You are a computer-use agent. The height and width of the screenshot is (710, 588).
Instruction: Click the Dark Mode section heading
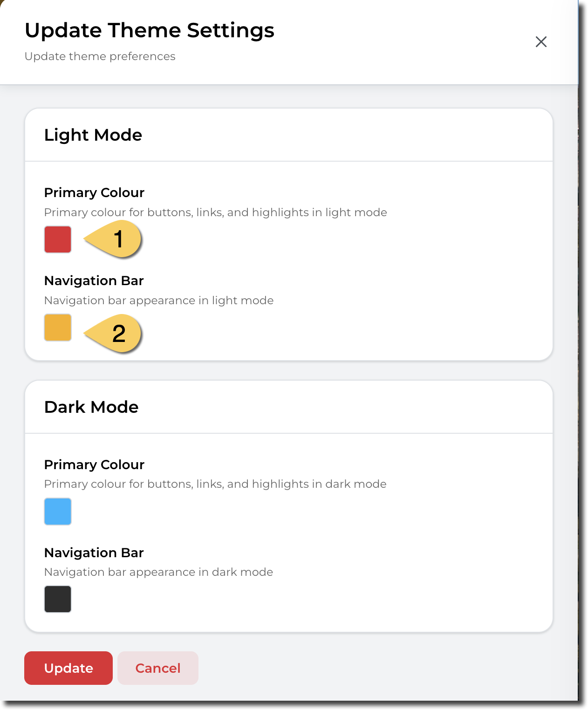pyautogui.click(x=91, y=407)
